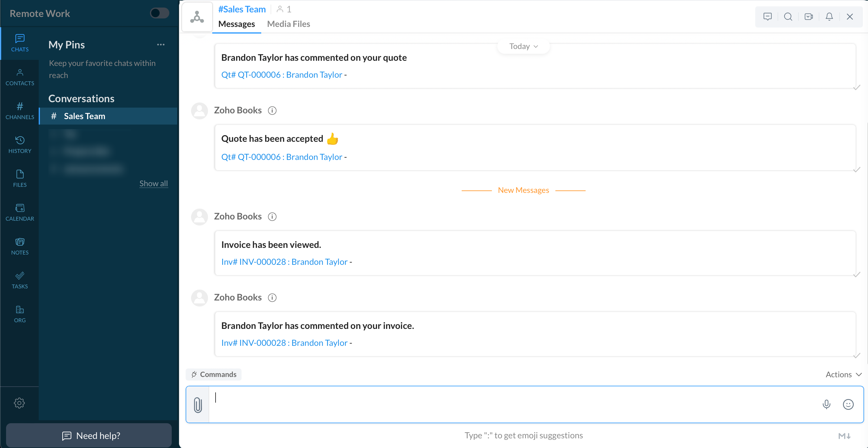
Task: Expand the Today date dropdown
Action: 523,47
